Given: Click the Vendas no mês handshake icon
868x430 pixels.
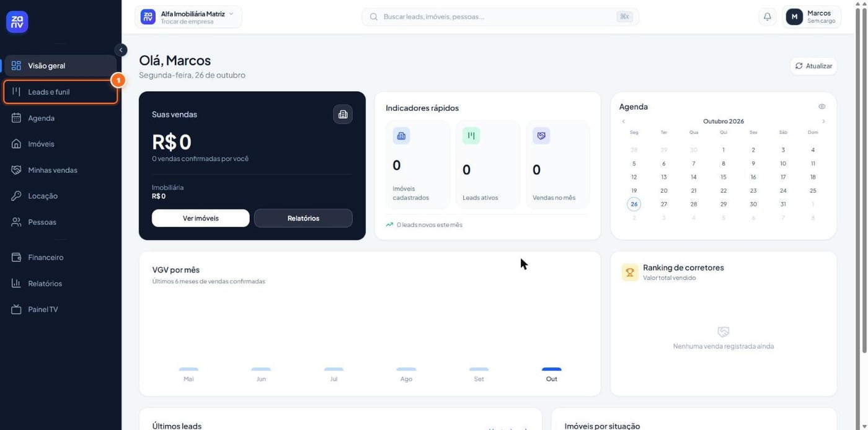Looking at the screenshot, I should coord(541,136).
